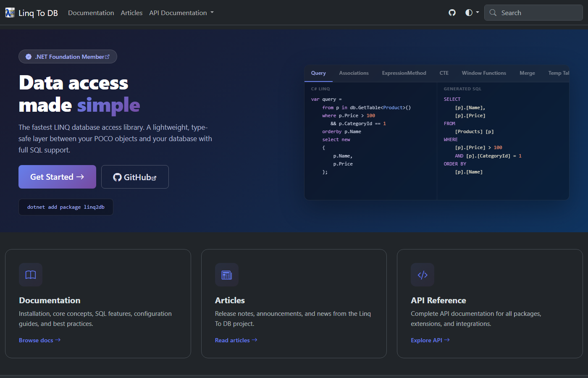The height and width of the screenshot is (378, 588).
Task: Follow the Browse docs link
Action: click(x=40, y=340)
